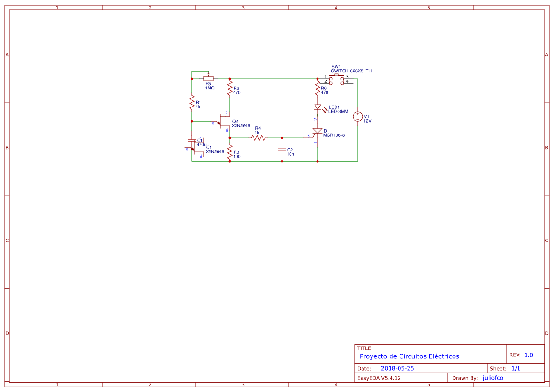Select the Q2 X2N2646 transistor symbol
Image resolution: width=554 pixels, height=392 pixels.
pos(220,122)
